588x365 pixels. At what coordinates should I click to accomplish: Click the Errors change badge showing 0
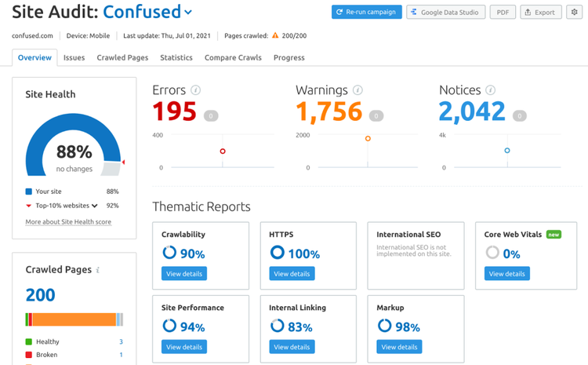point(211,116)
